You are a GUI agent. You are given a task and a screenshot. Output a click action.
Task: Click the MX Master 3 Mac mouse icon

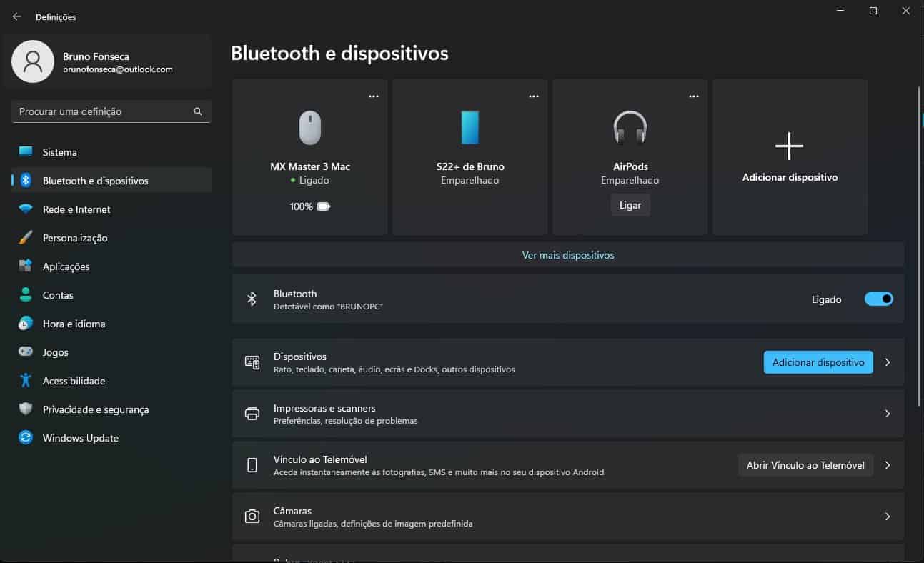tap(310, 128)
